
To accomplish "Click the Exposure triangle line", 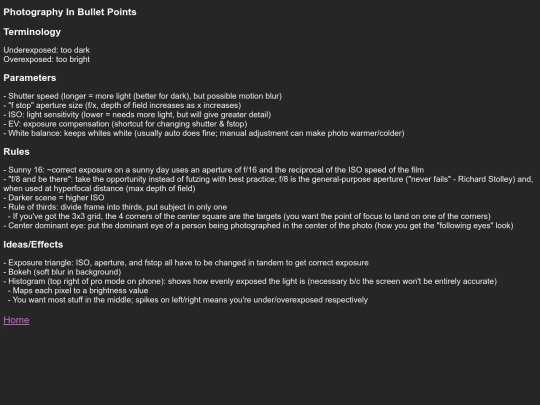I will (186, 263).
